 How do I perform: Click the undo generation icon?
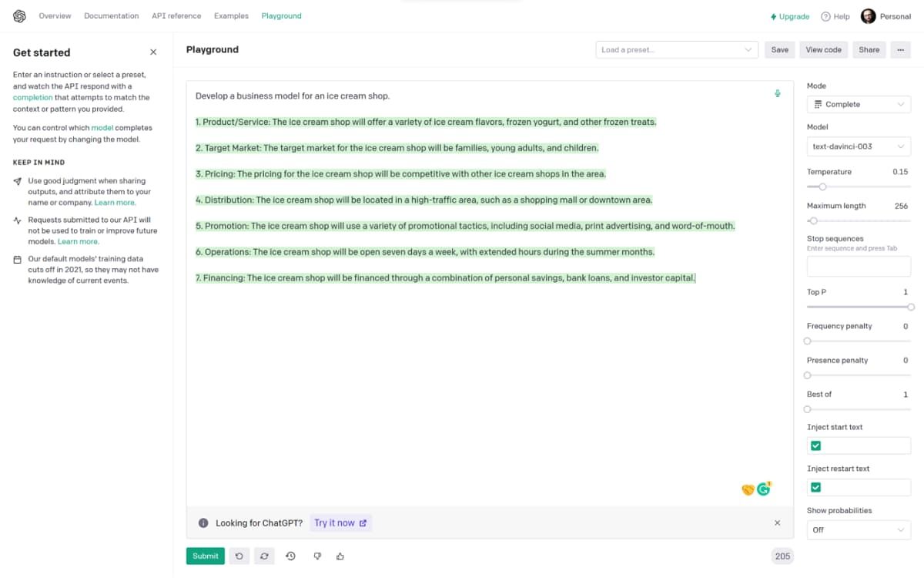coord(239,556)
